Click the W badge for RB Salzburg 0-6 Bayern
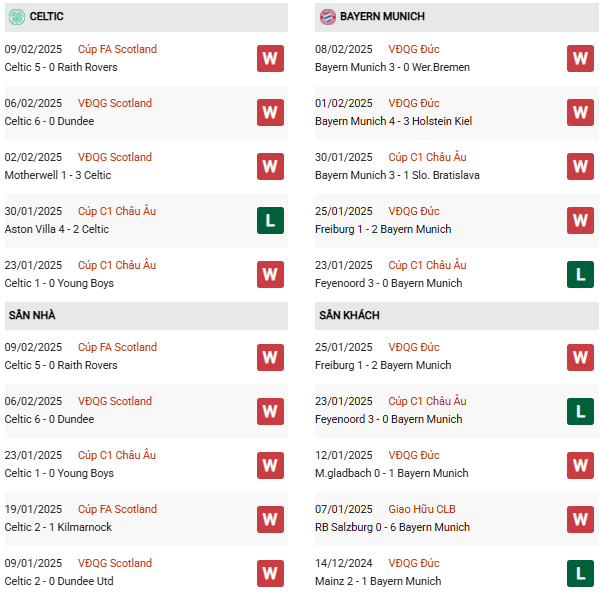The width and height of the screenshot is (600, 593). (x=580, y=518)
